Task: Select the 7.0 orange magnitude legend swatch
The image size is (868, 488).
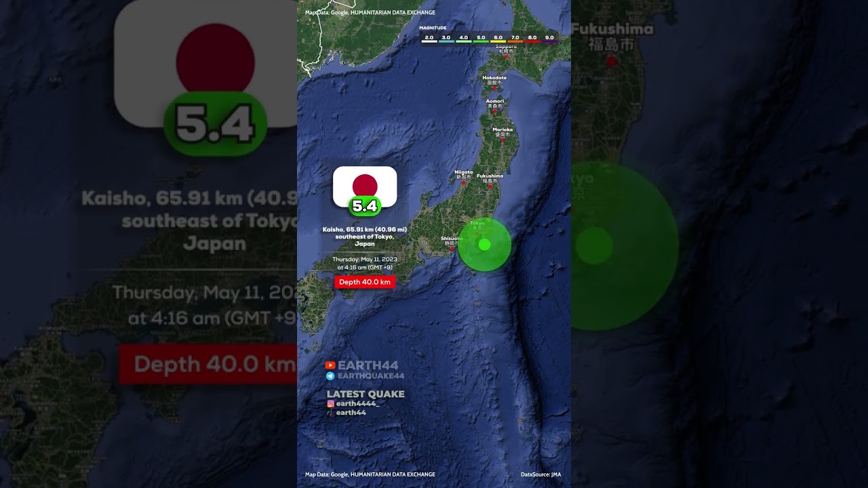Action: [x=515, y=41]
